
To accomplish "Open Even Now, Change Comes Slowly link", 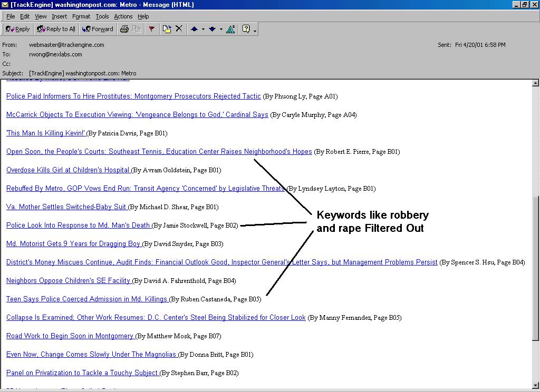I will coord(92,354).
